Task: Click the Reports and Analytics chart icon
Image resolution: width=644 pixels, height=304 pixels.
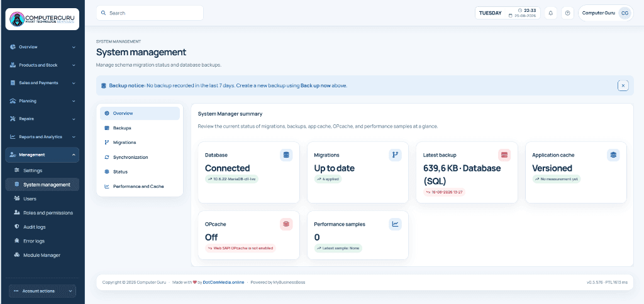Action: pyautogui.click(x=13, y=137)
